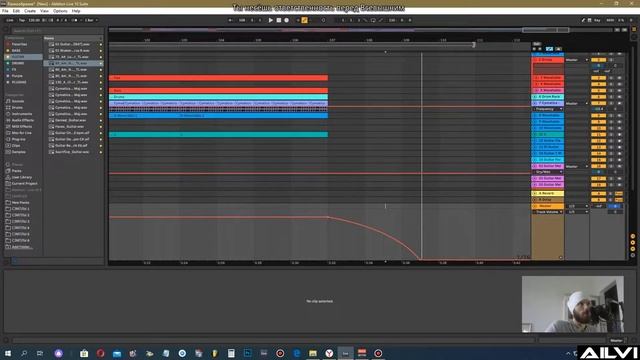
Task: Select the Denied_Guitar.wav file
Action: 71,120
